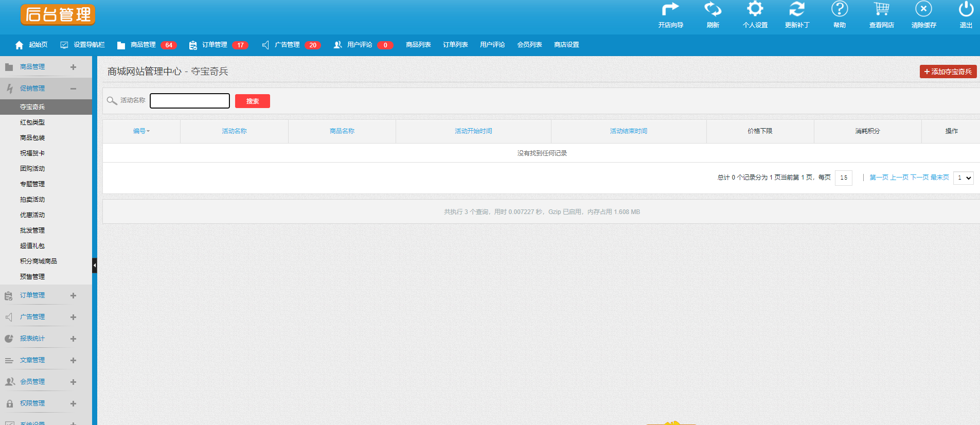Open 订单管理 in the top navigation
The image size is (980, 425).
215,45
